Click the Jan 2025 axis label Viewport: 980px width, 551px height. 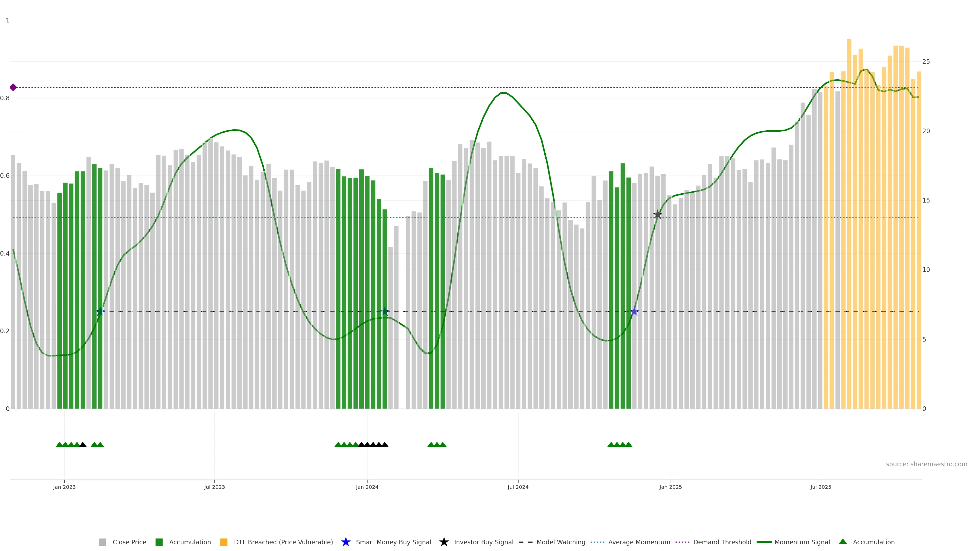click(x=670, y=487)
